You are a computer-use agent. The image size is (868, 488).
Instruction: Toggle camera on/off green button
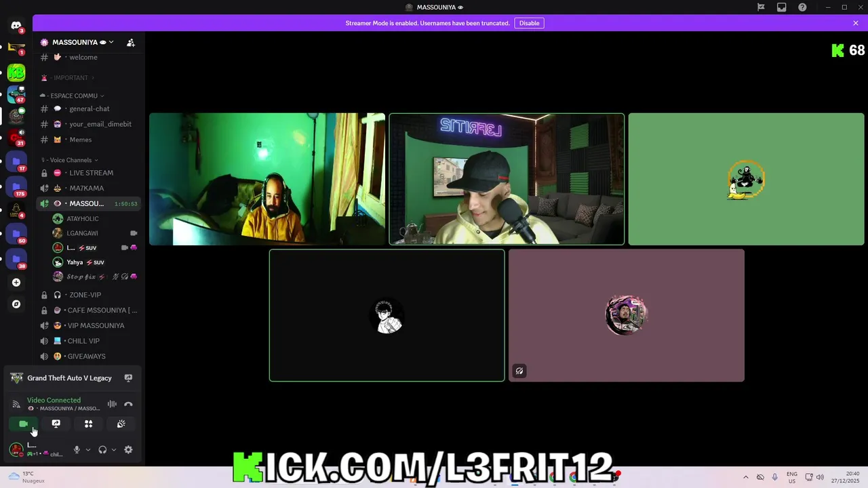click(24, 424)
